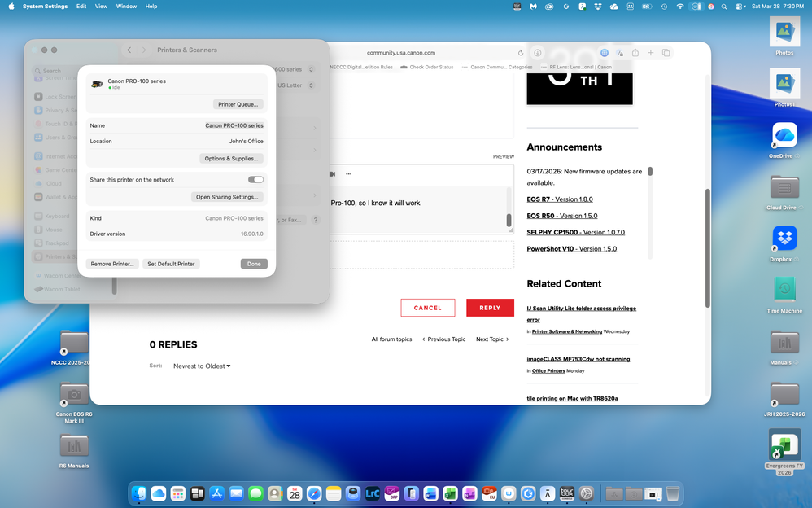Open Spotlight search in menu bar
Viewport: 812px width, 508px height.
pos(724,7)
